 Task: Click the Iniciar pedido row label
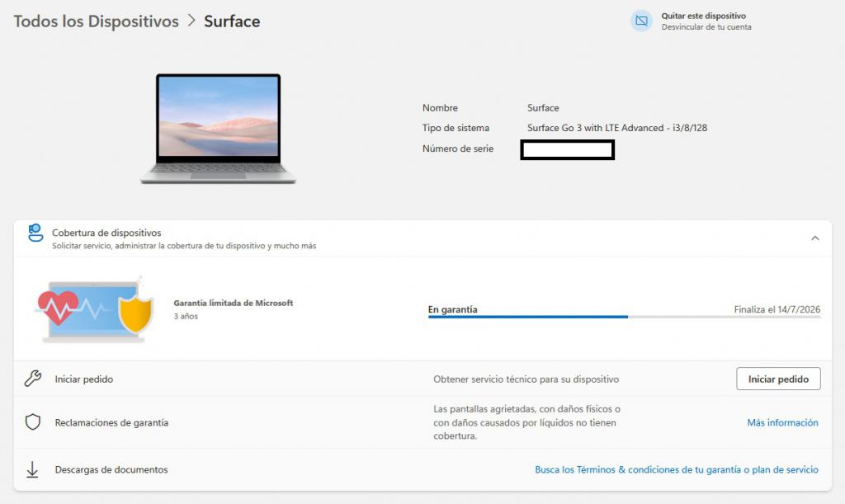point(84,379)
